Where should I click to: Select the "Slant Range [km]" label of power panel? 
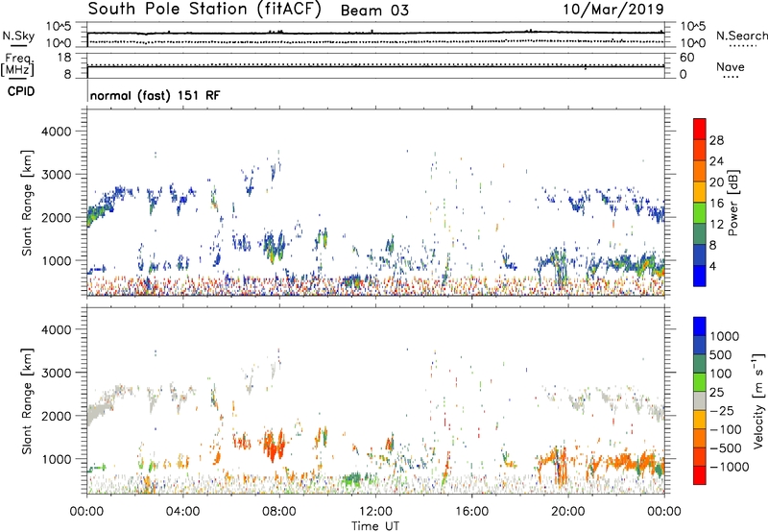coord(27,203)
